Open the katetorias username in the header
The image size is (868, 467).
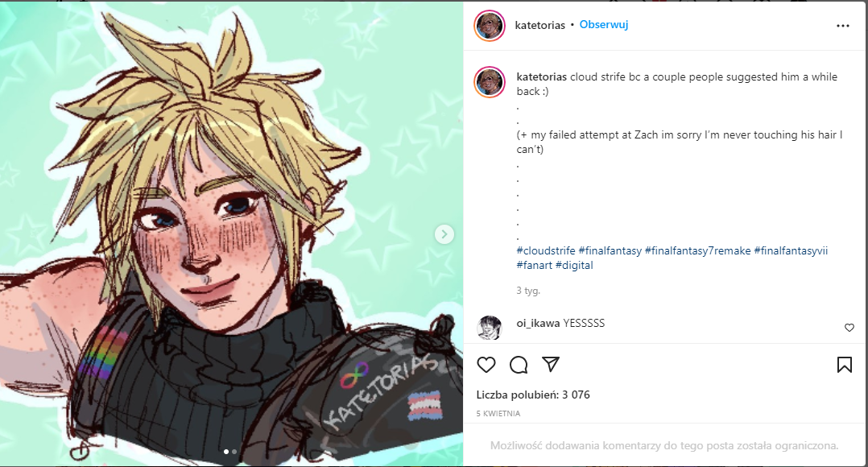pos(539,25)
